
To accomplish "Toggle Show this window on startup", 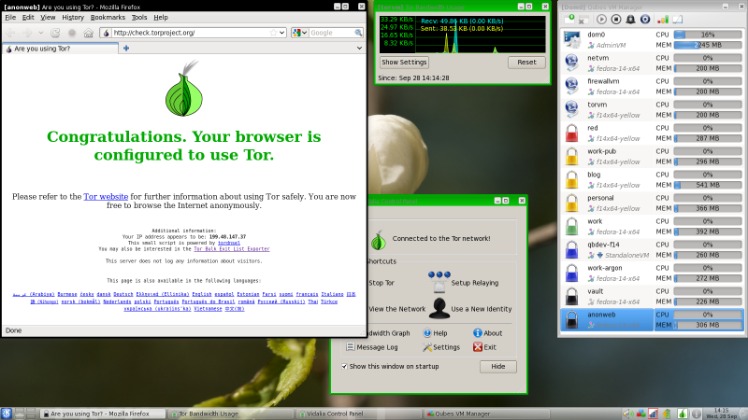I will (344, 367).
